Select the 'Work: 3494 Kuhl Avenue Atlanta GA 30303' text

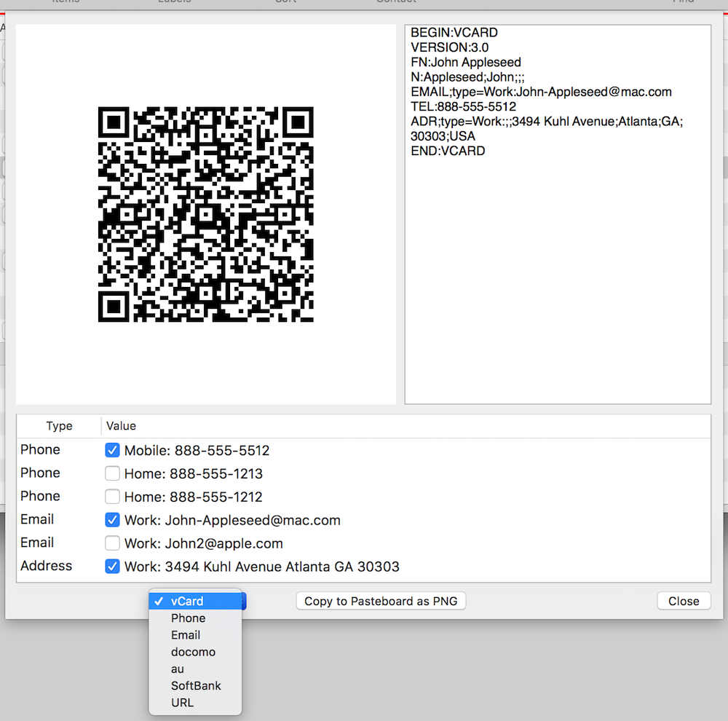262,567
